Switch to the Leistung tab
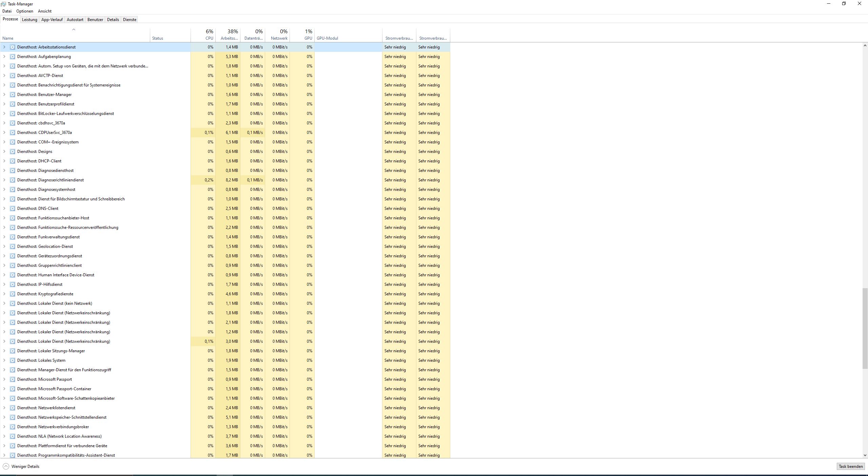 29,20
